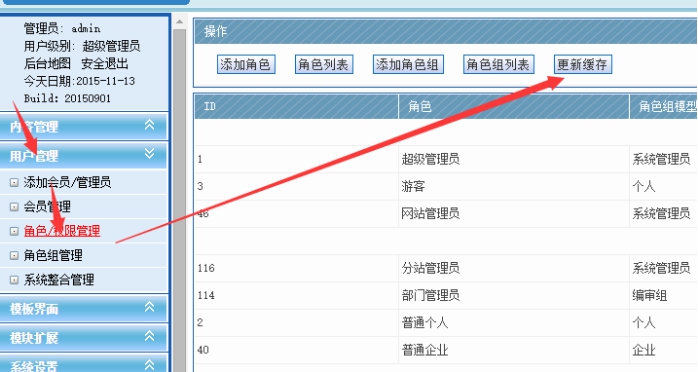Expand the 内容管理 section chevron
The image size is (698, 372).
pos(150,125)
